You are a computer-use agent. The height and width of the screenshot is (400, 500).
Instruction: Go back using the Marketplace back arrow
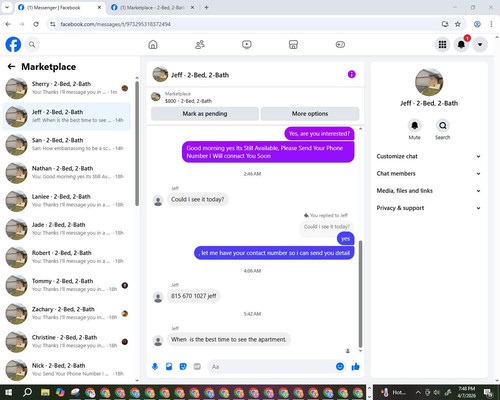[x=11, y=67]
